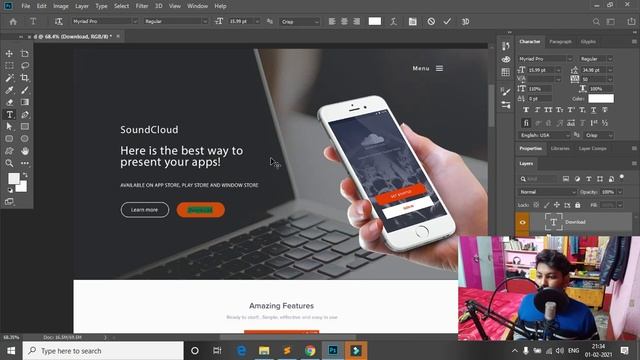Image resolution: width=640 pixels, height=360 pixels.
Task: Swap foreground and background colors
Action: coord(25,175)
